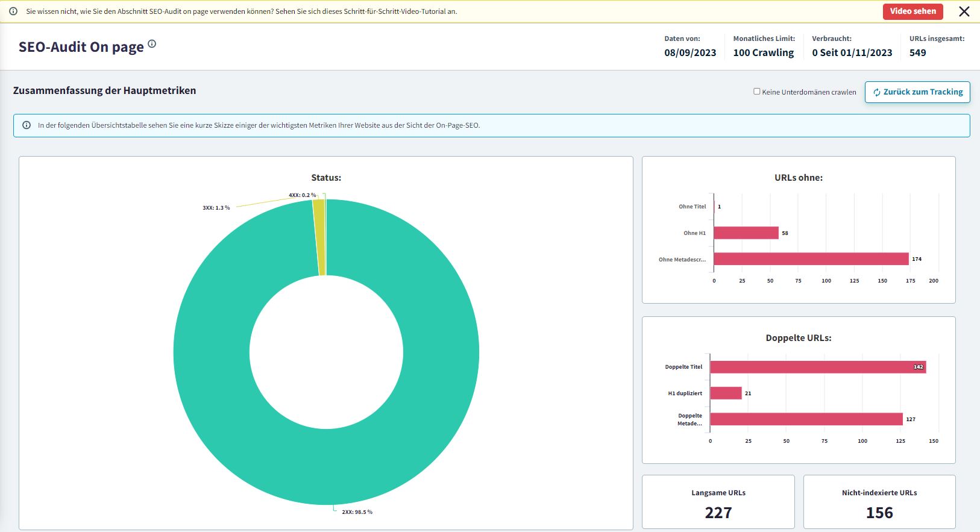This screenshot has height=532, width=980.
Task: Click the info icon in the yellow tutorial banner
Action: point(13,11)
